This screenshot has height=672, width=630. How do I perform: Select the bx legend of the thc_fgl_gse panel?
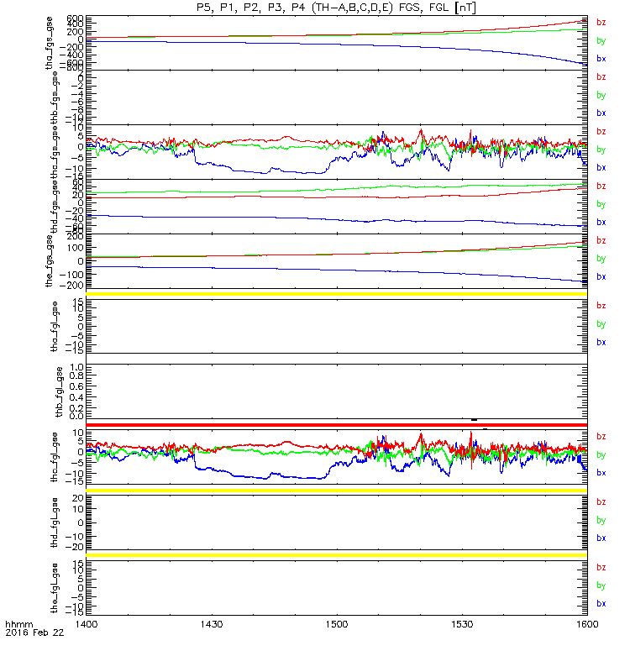point(601,473)
